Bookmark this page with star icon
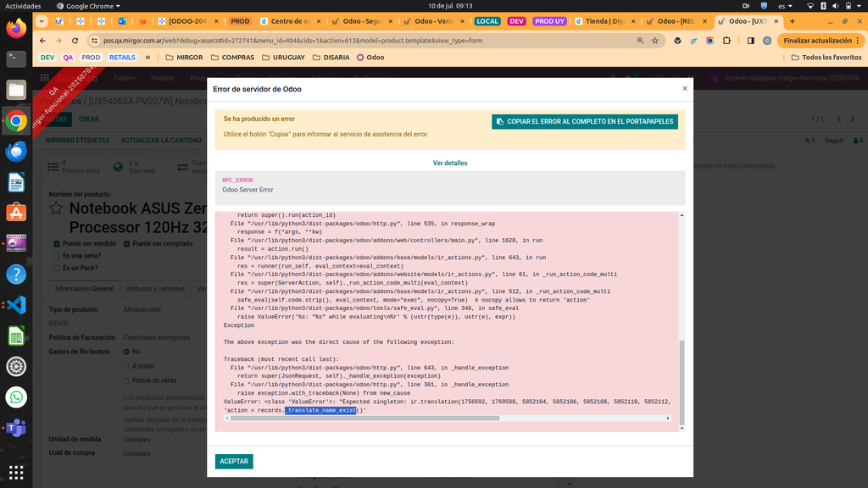This screenshot has height=488, width=868. pos(655,41)
